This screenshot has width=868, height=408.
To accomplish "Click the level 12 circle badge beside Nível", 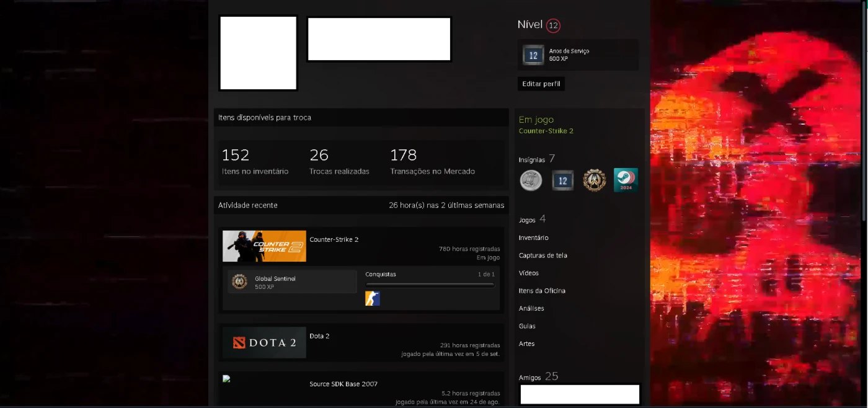I will click(553, 26).
